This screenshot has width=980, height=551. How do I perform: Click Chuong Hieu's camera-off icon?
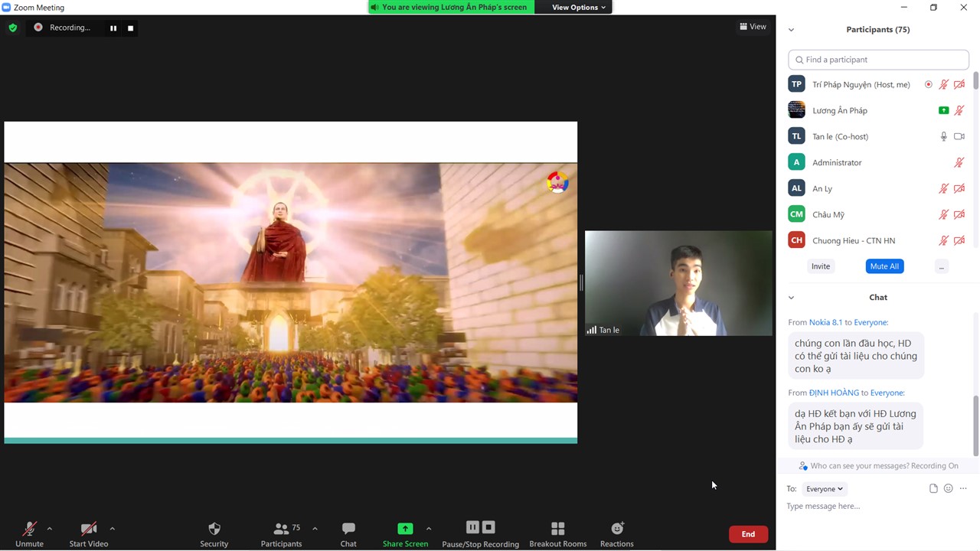pos(959,240)
